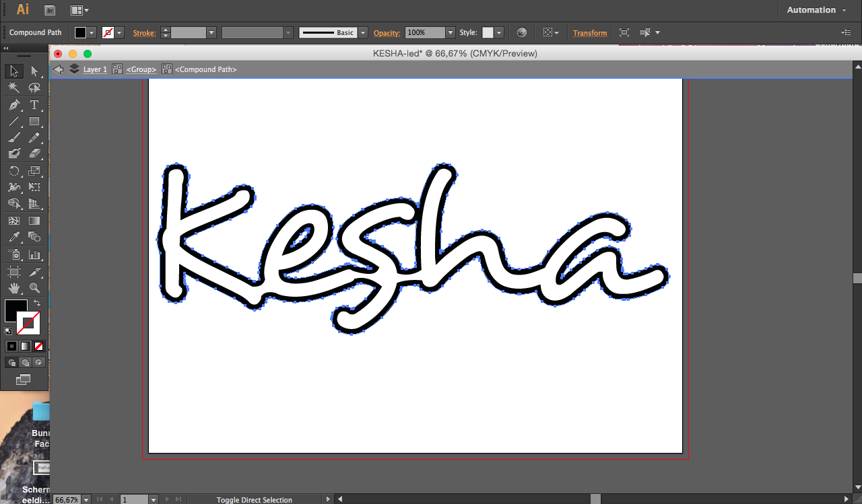Choose the Eraser tool
Image resolution: width=862 pixels, height=504 pixels.
coord(34,153)
